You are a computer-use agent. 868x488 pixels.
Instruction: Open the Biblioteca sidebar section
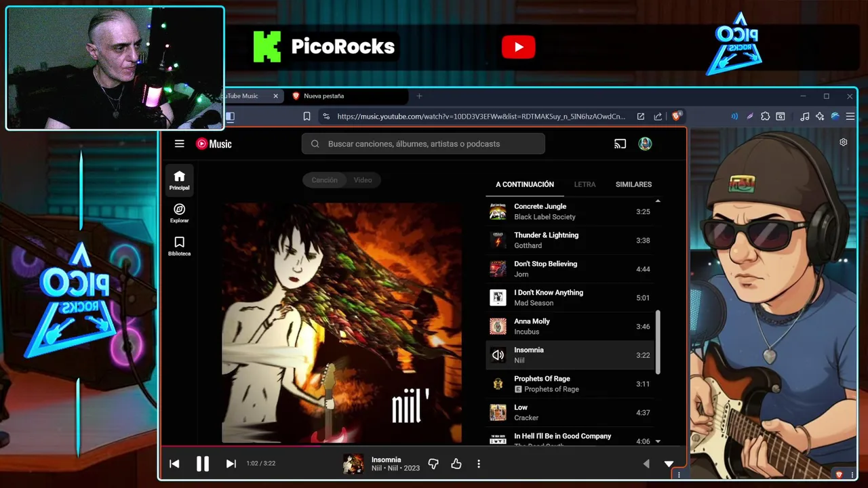pos(179,246)
